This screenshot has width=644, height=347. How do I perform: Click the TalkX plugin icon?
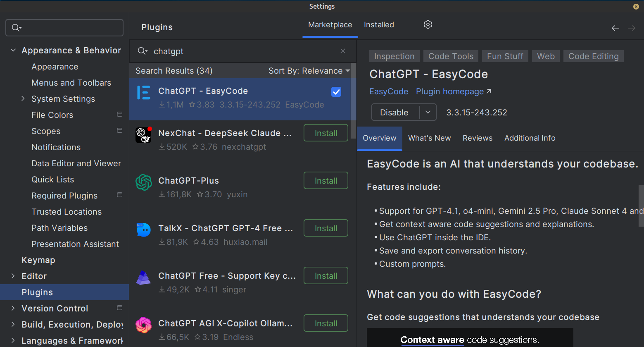click(x=144, y=230)
